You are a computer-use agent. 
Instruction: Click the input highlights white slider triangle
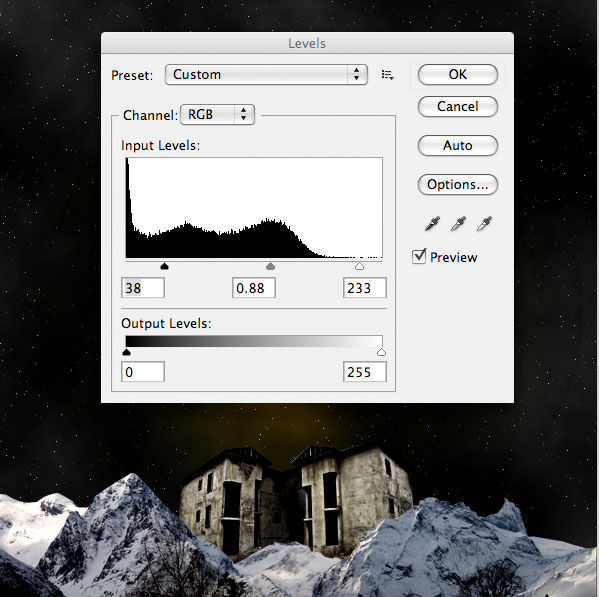[x=359, y=266]
